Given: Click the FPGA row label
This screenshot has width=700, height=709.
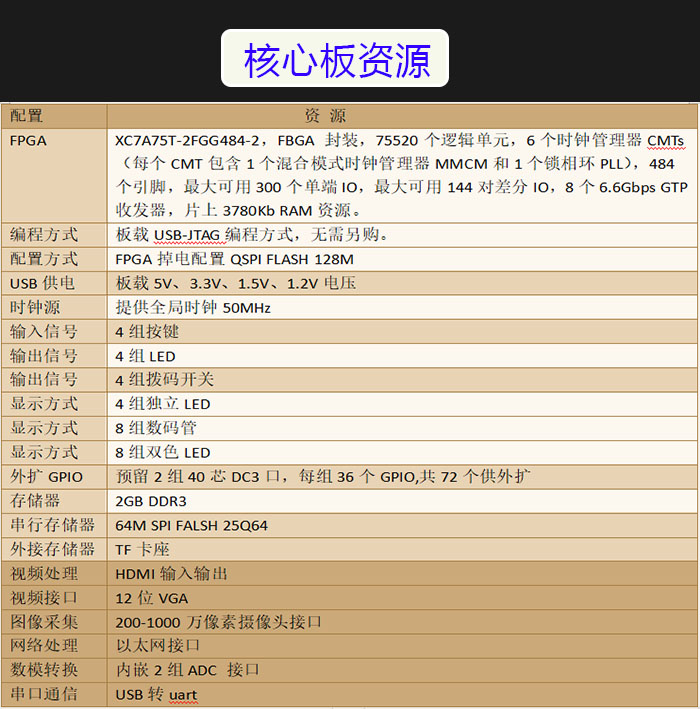Looking at the screenshot, I should pyautogui.click(x=28, y=141).
